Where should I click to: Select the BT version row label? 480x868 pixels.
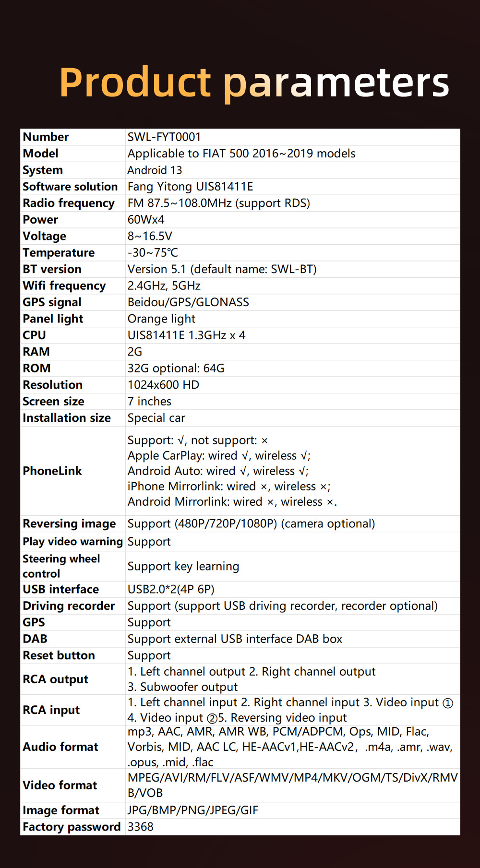coord(52,269)
